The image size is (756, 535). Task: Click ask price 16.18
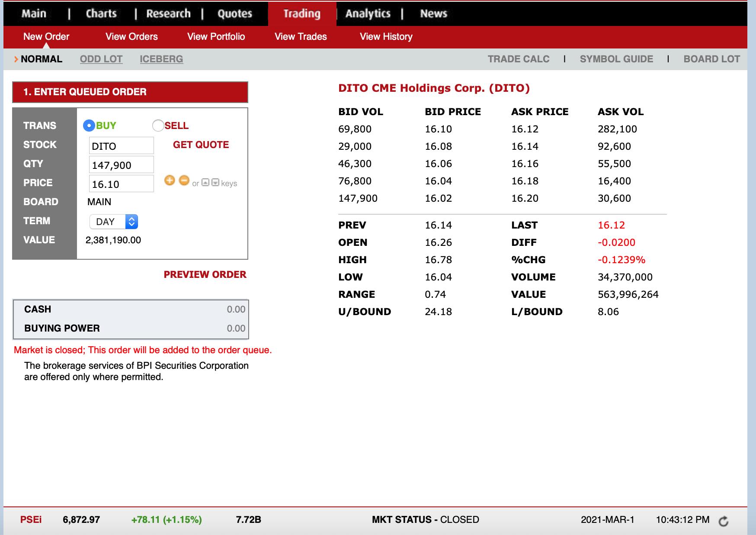tap(525, 181)
